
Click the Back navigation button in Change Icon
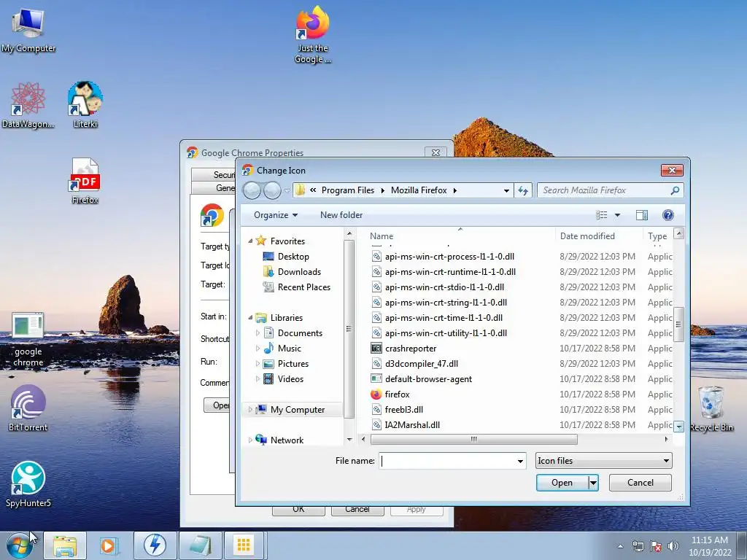click(252, 190)
